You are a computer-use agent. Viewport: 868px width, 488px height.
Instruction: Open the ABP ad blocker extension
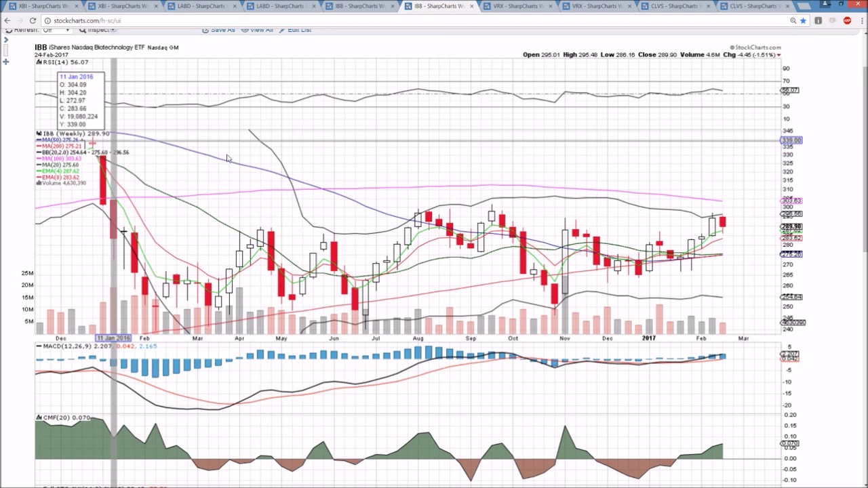[847, 20]
